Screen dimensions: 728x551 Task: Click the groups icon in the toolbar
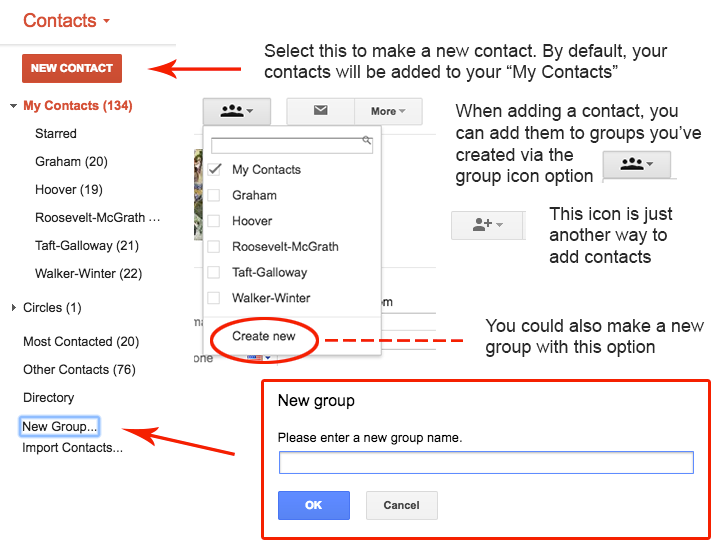[236, 111]
